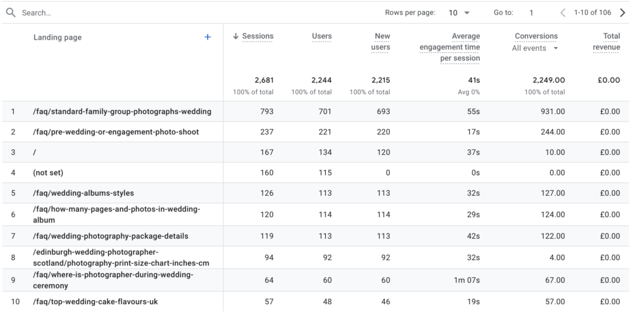Add a dimension with the blue plus icon
644x323 pixels.
coord(208,37)
